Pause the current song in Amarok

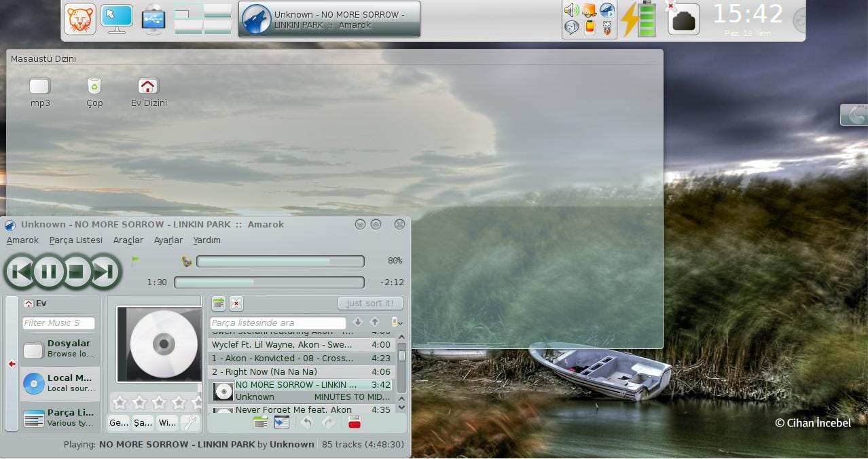49,272
